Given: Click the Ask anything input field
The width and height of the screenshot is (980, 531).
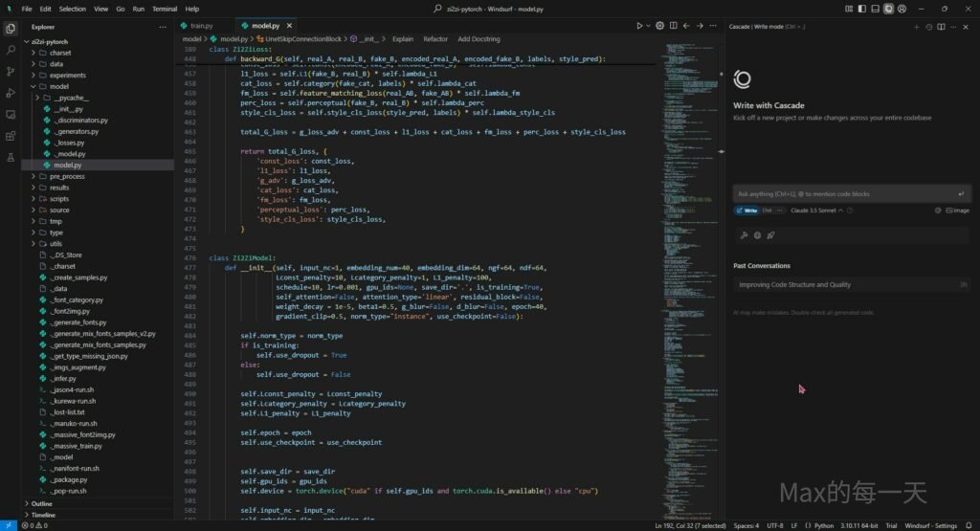Looking at the screenshot, I should point(842,193).
